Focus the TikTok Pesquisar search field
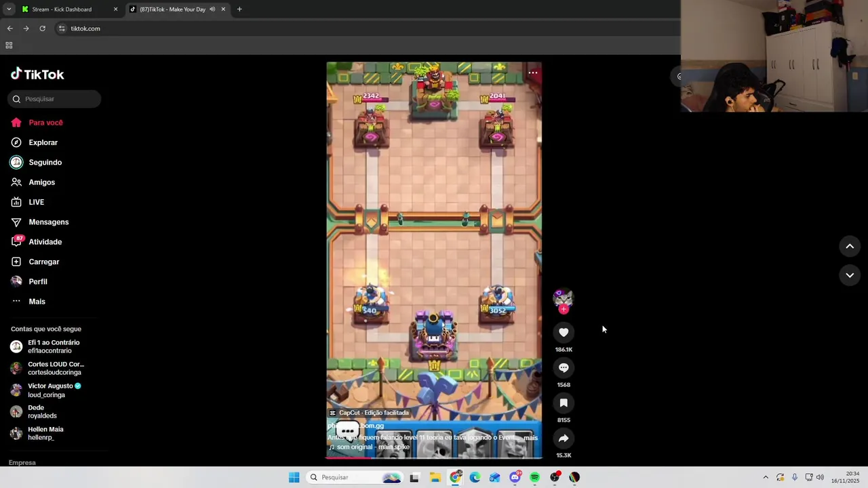This screenshot has width=868, height=488. point(54,99)
